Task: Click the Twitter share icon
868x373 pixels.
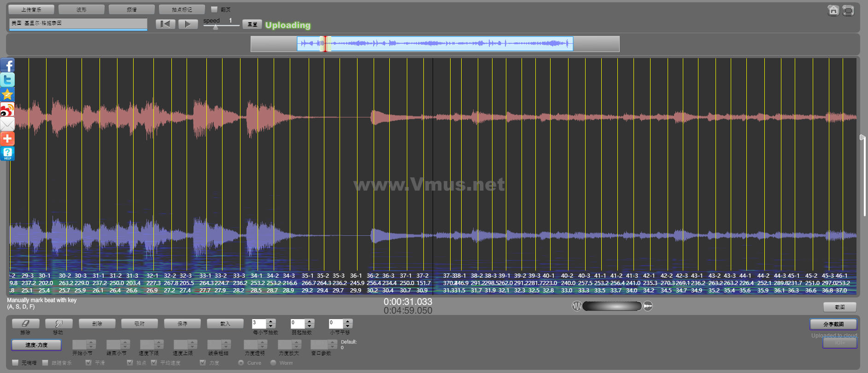Action: [7, 80]
